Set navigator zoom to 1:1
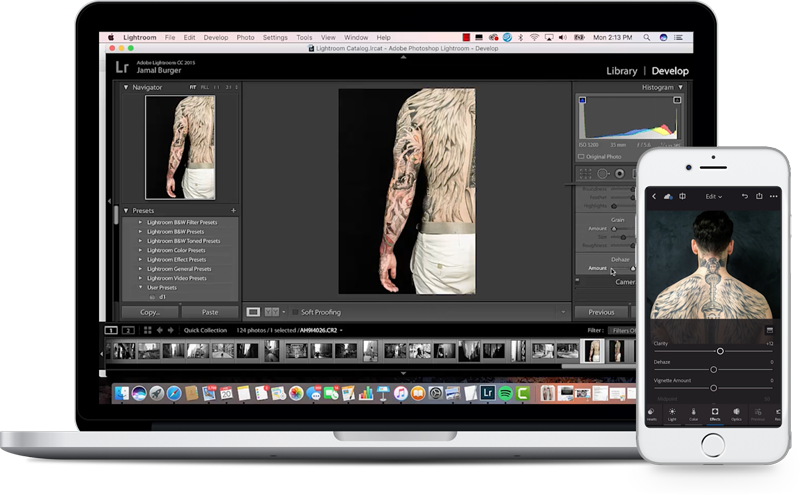Screen dimensions: 800x495 click(x=217, y=87)
